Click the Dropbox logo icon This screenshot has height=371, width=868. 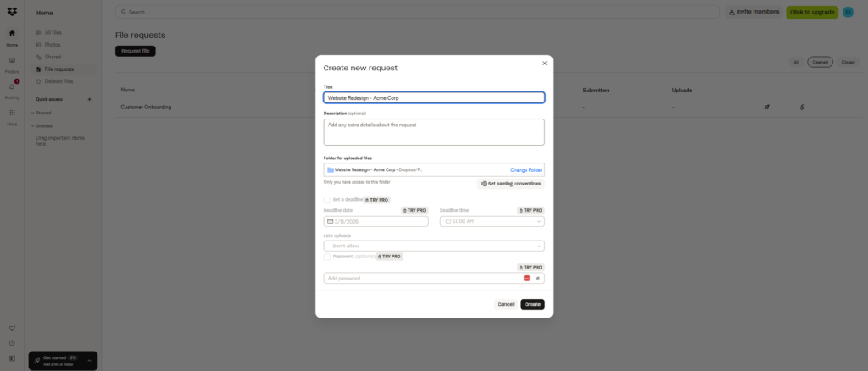click(12, 12)
